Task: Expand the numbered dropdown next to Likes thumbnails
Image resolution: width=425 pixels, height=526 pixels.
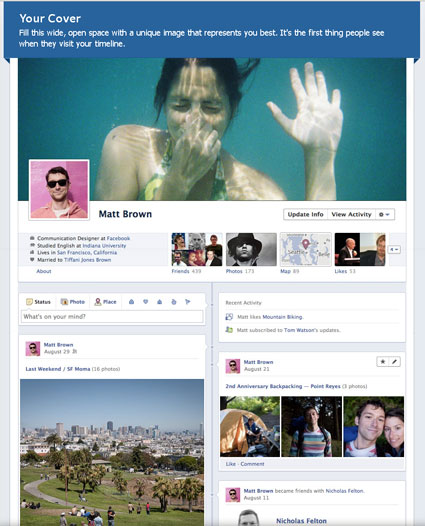Action: 394,250
